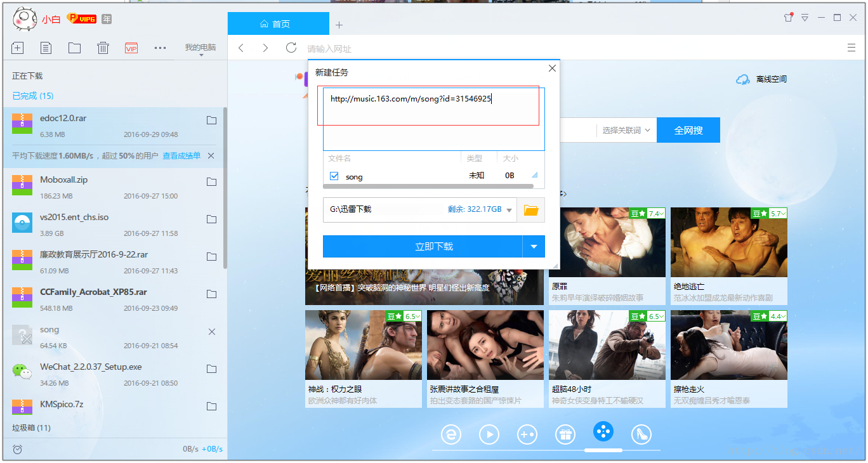
Task: Click the play icon in bottom dock
Action: tap(489, 434)
